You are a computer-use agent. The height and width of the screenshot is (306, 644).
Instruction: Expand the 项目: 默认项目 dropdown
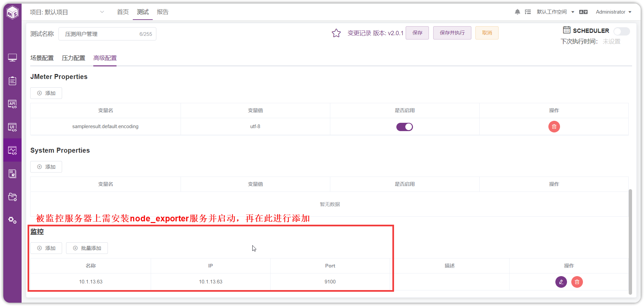67,12
